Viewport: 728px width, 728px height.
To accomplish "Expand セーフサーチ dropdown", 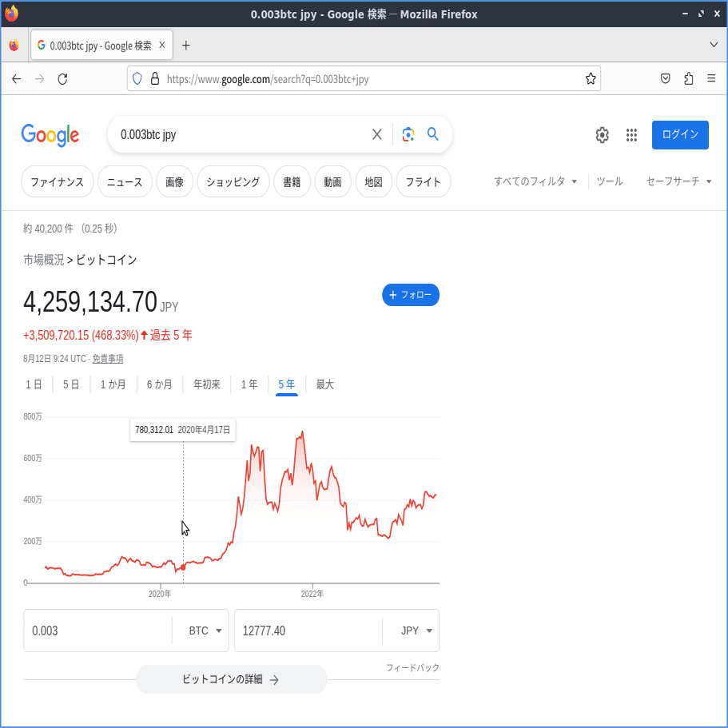I will (678, 181).
